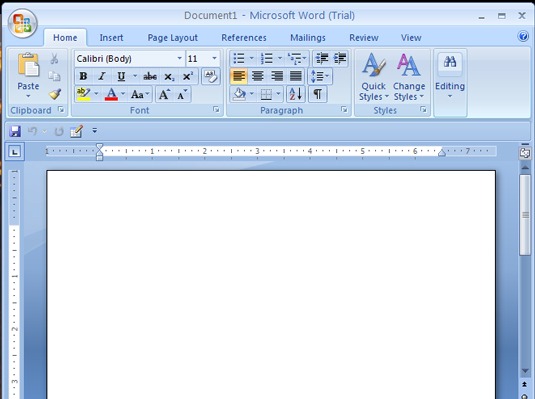Click the Bullets list icon
Screen dimensions: 535x399
point(239,59)
